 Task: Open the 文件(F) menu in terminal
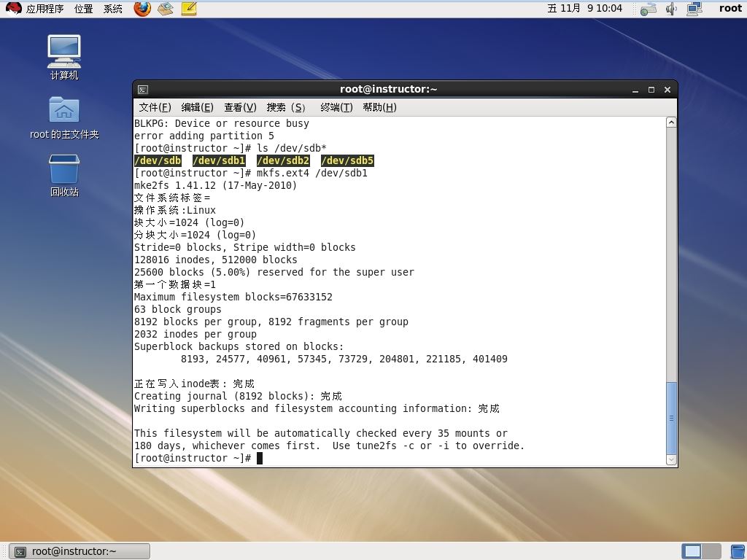pyautogui.click(x=155, y=108)
